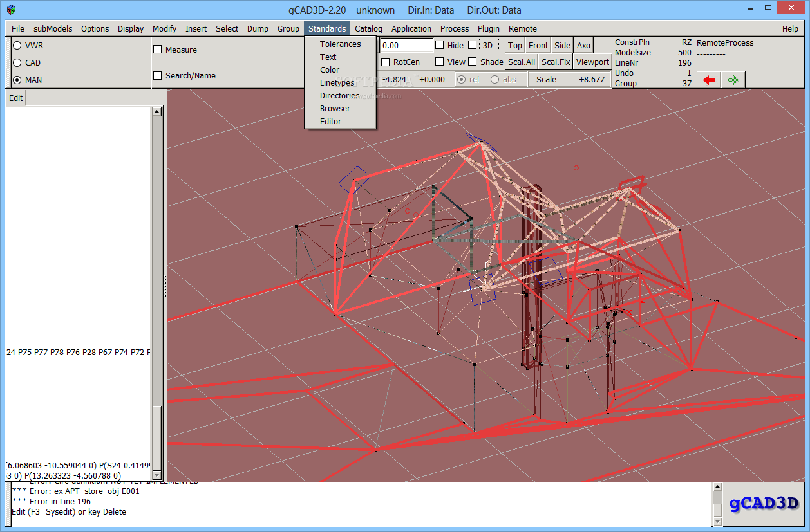Click the 3D view button
The image size is (810, 532).
489,45
